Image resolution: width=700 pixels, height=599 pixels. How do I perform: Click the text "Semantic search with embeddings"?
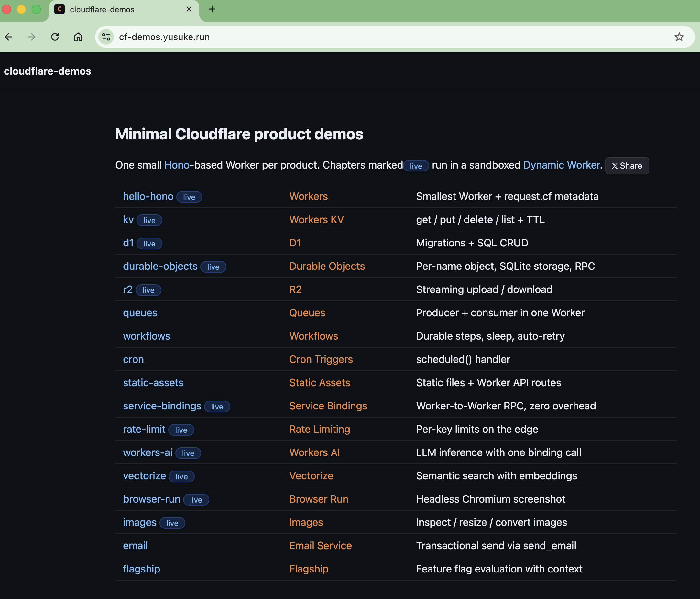click(x=497, y=476)
